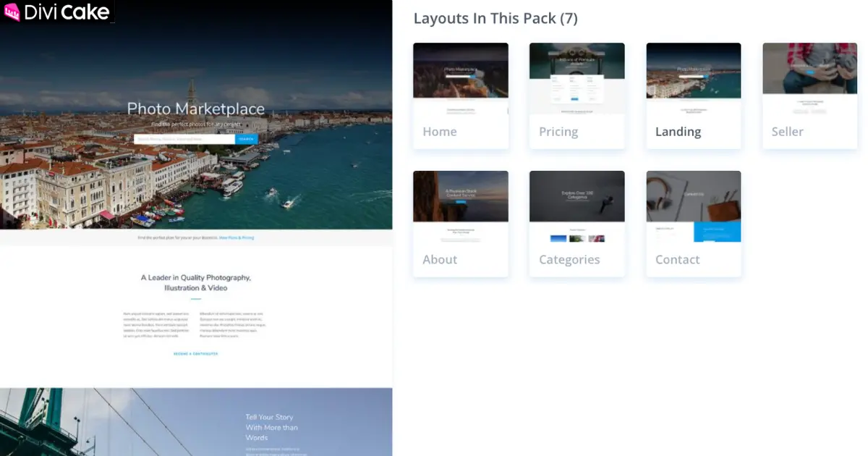Click the Become a Contributor link

click(x=195, y=354)
